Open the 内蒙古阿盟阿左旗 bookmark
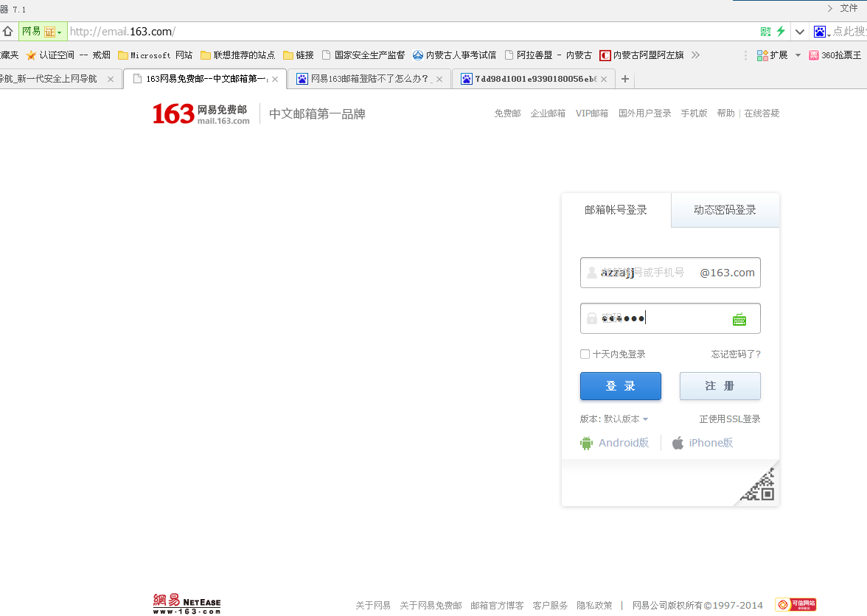 coord(642,55)
